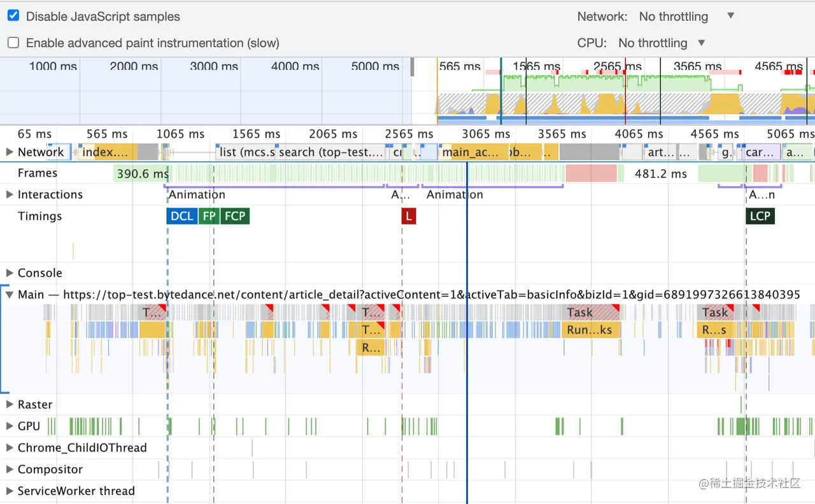Screen dimensions: 815x504
Task: Select the long Task above Run...ks
Action: (x=592, y=312)
